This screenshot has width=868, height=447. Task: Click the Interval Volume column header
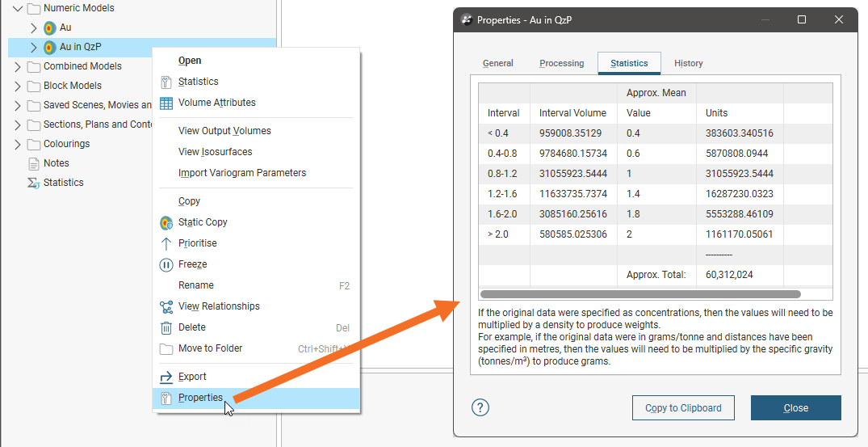point(572,113)
